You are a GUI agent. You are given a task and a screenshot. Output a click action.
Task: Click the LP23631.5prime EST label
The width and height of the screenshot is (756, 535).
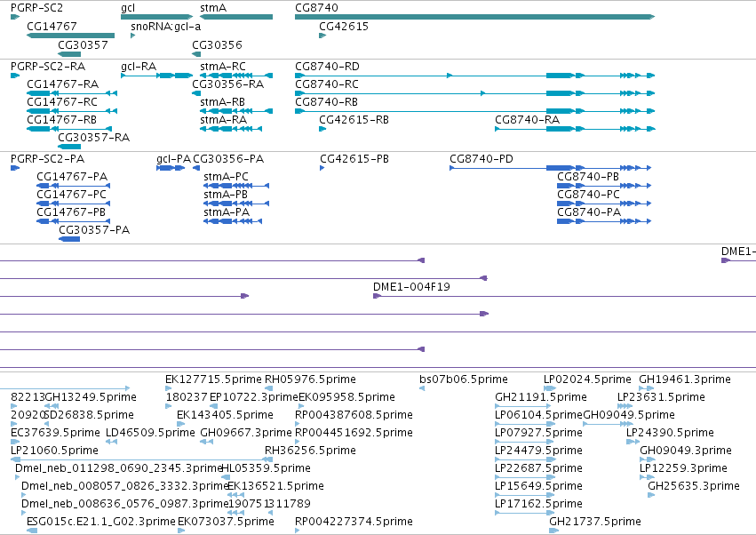click(x=662, y=397)
